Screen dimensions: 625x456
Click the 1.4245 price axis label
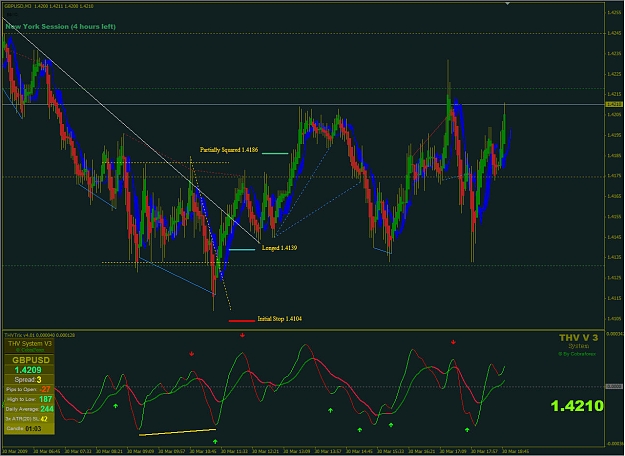[613, 33]
